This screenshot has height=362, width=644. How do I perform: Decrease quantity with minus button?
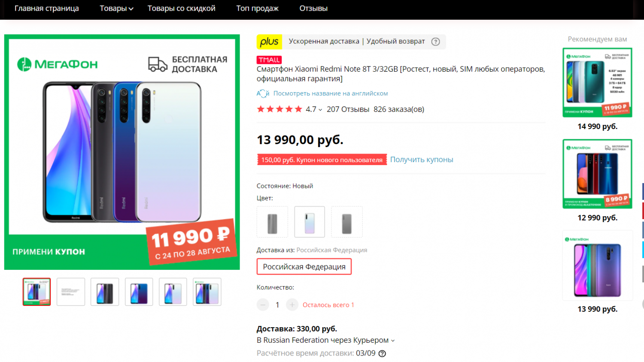(263, 305)
